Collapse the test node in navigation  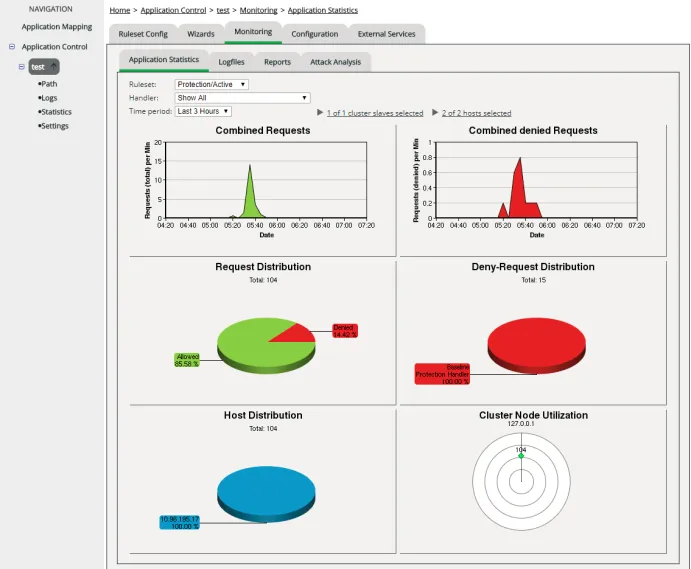click(x=21, y=67)
